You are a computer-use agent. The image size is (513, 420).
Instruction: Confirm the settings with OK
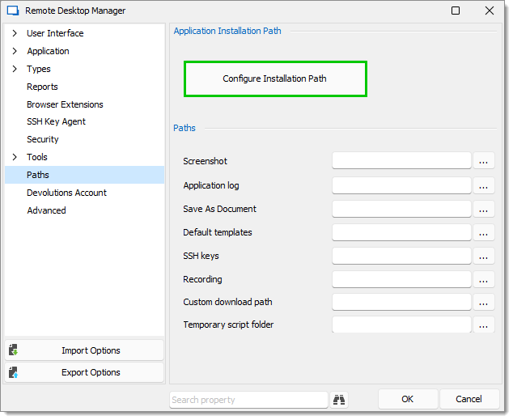point(408,399)
